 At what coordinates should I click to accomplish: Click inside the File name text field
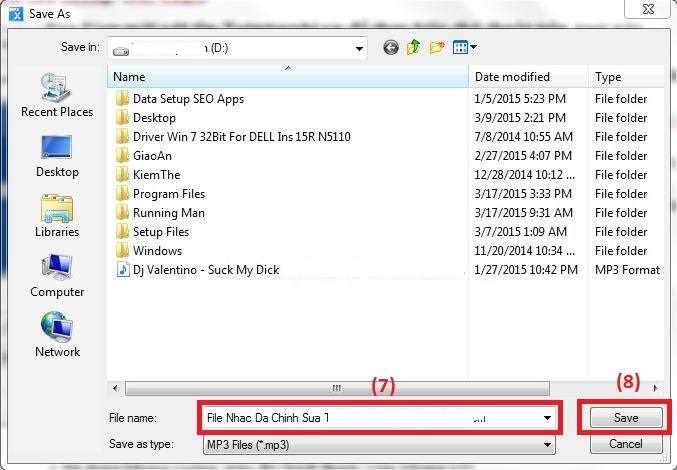tap(370, 418)
